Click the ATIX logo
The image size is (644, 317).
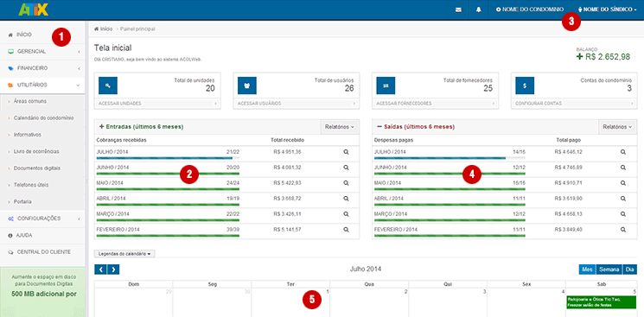(33, 9)
